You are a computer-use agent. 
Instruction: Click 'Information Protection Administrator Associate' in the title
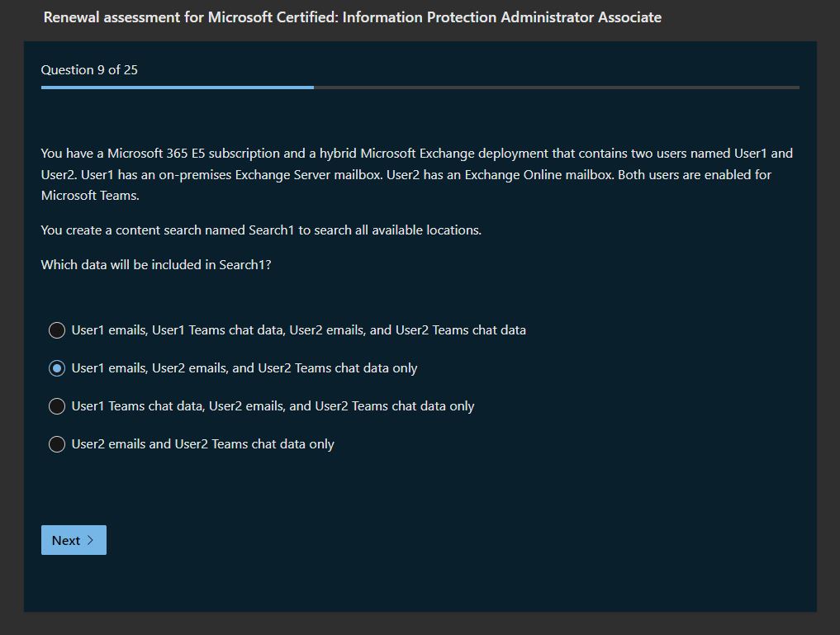click(x=501, y=17)
